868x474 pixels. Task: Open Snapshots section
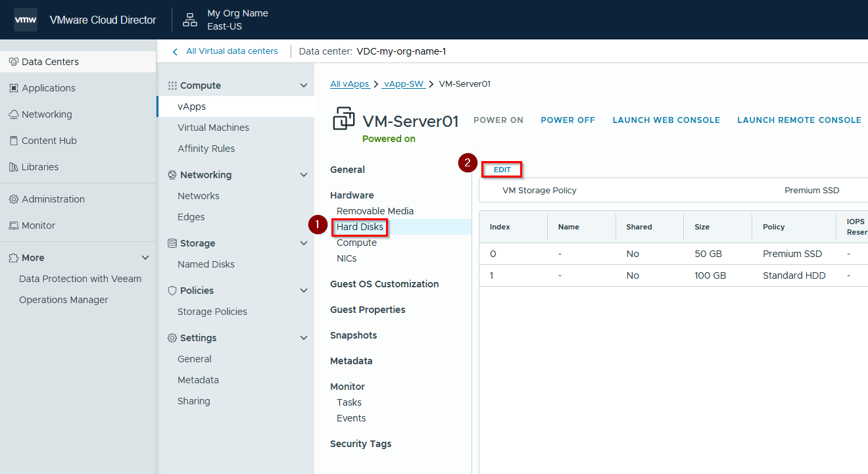point(353,335)
